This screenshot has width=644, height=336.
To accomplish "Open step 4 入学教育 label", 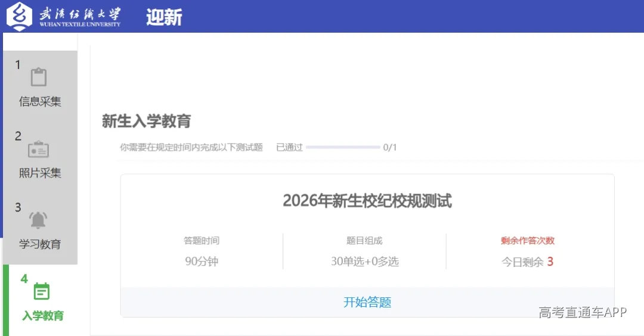I will [x=43, y=316].
